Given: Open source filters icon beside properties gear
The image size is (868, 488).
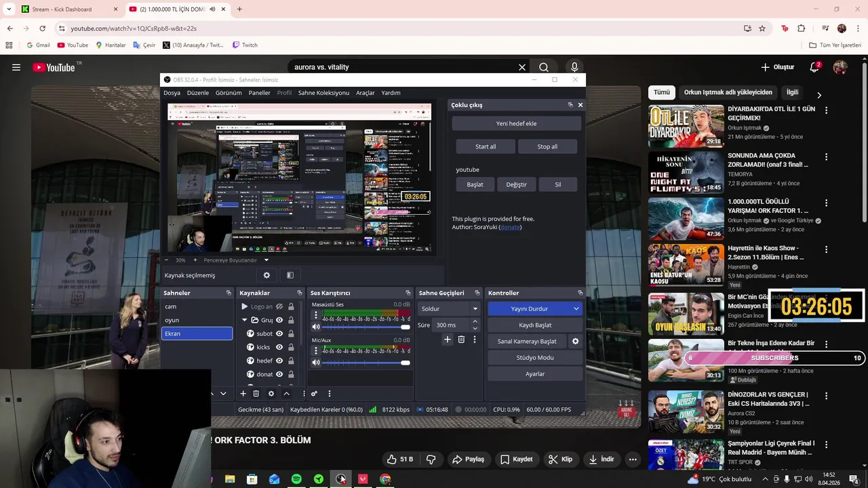Looking at the screenshot, I should [x=290, y=275].
